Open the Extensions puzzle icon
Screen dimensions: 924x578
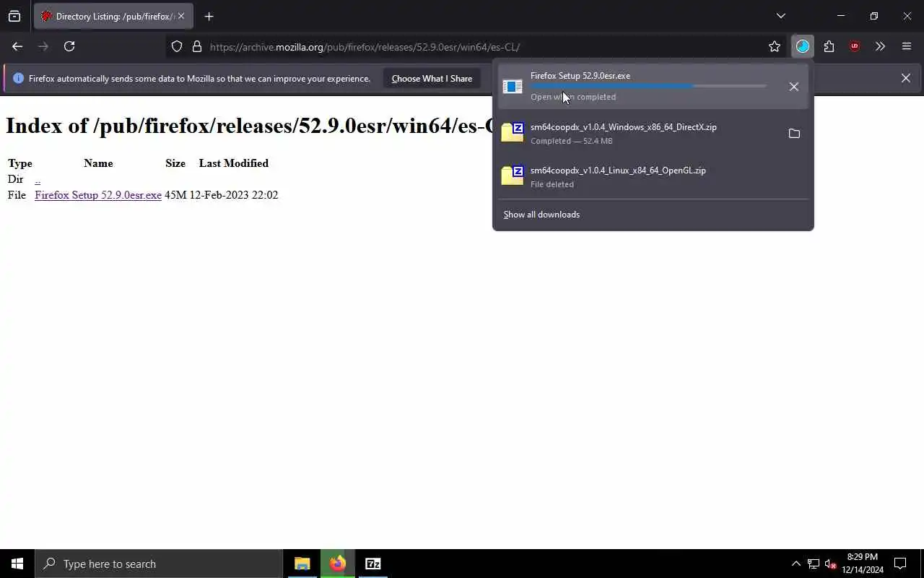(829, 47)
